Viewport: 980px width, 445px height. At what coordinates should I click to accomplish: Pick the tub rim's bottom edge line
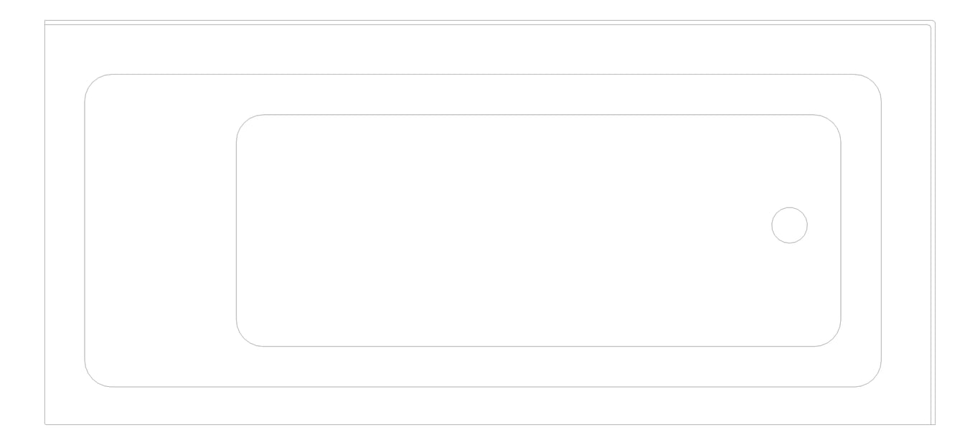tap(481, 387)
